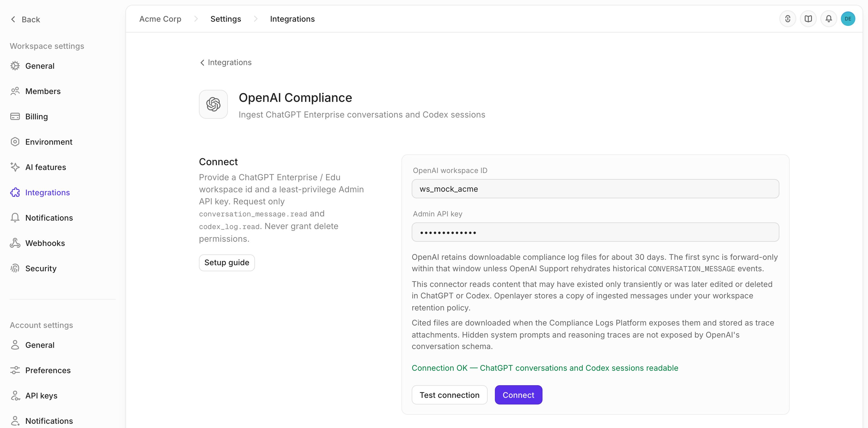Open the Setup guide

coord(227,263)
